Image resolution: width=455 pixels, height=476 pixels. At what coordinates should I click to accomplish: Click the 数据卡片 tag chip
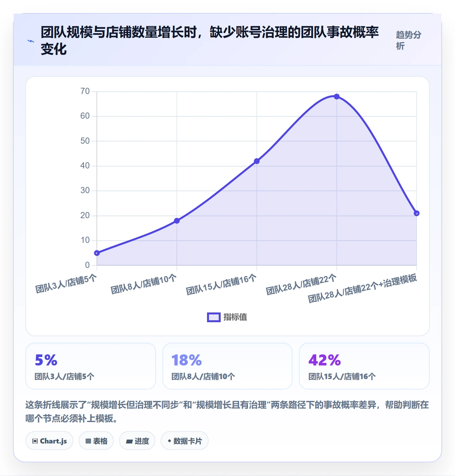[185, 441]
